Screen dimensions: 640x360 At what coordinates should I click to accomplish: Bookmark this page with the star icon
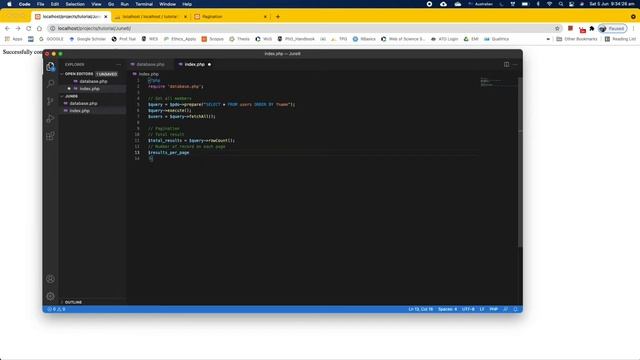click(557, 28)
